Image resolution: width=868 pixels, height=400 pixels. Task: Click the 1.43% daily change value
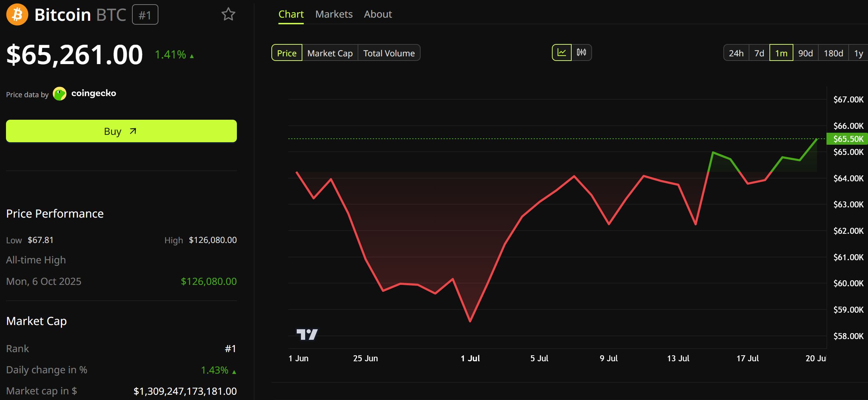[x=218, y=370]
